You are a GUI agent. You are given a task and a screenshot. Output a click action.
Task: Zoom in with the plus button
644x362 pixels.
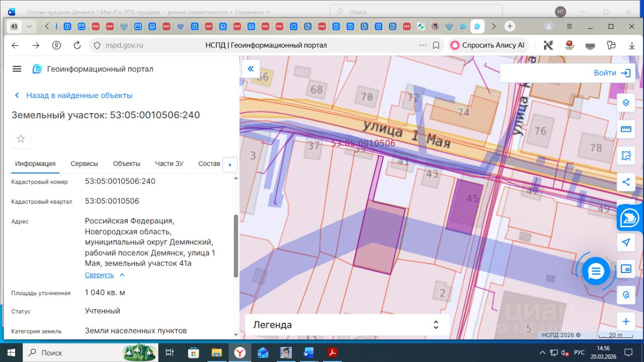[626, 322]
